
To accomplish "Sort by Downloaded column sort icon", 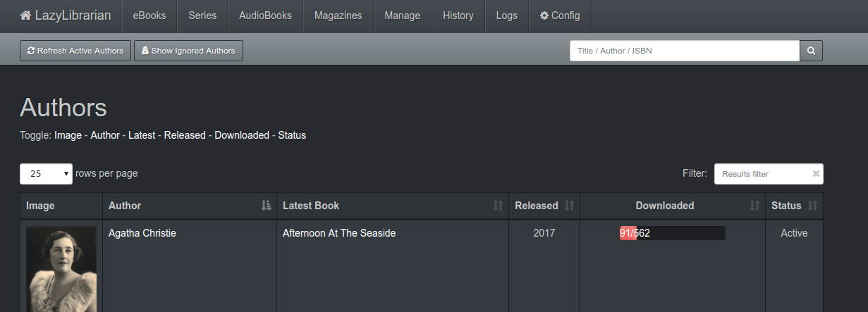I will (x=754, y=206).
